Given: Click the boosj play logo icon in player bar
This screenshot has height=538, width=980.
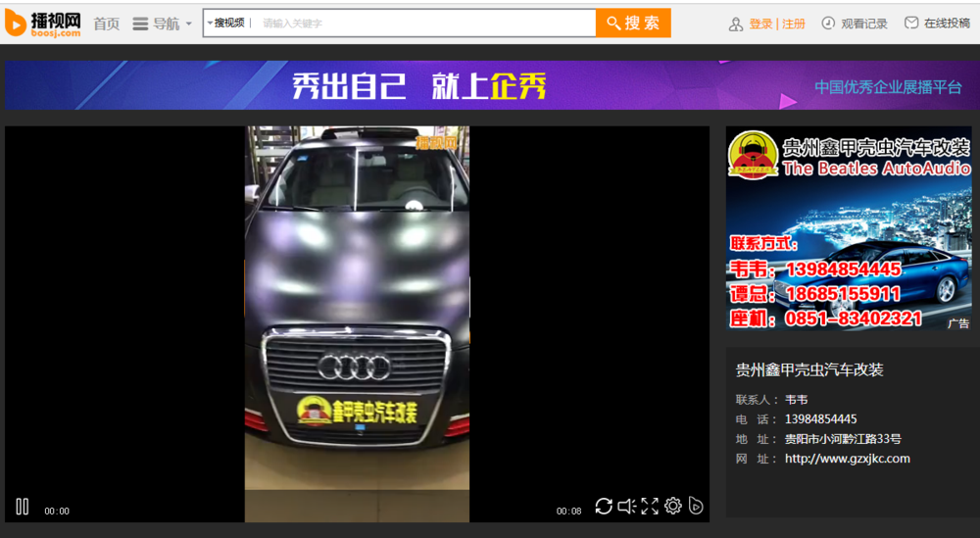Looking at the screenshot, I should click(696, 506).
